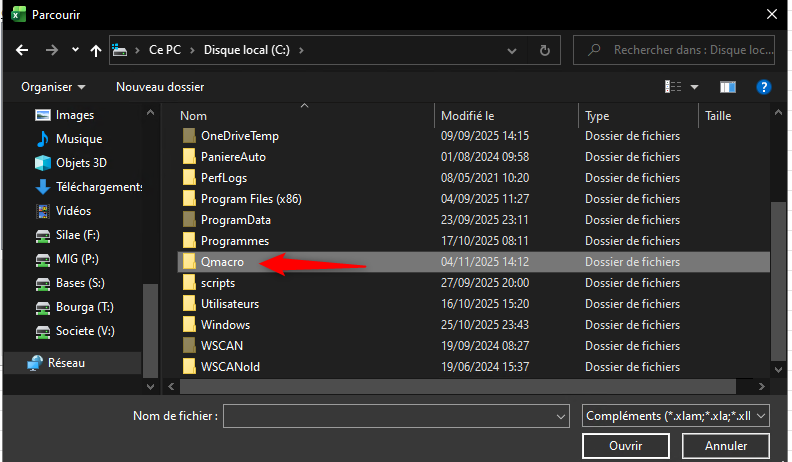792x462 pixels.
Task: Refresh the current folder view
Action: 544,49
